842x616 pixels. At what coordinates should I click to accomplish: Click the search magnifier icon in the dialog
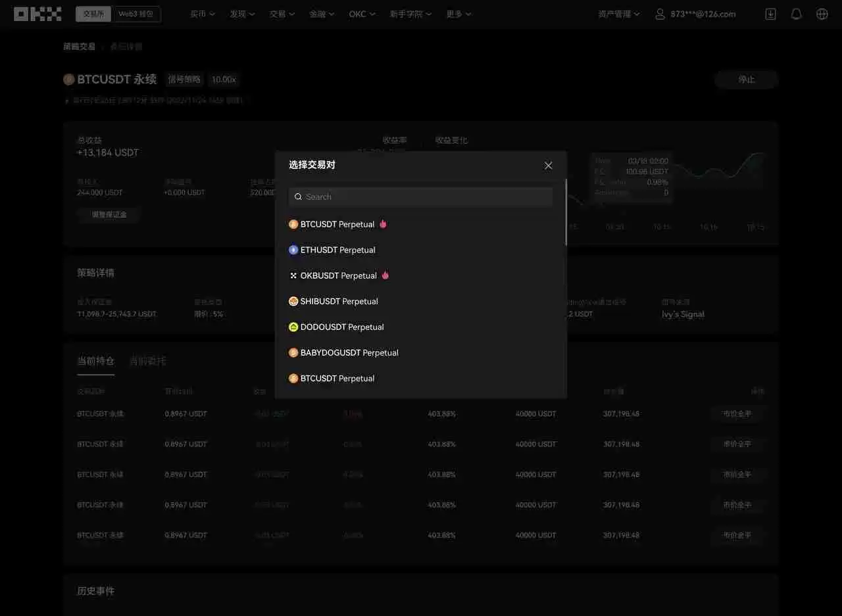[298, 197]
